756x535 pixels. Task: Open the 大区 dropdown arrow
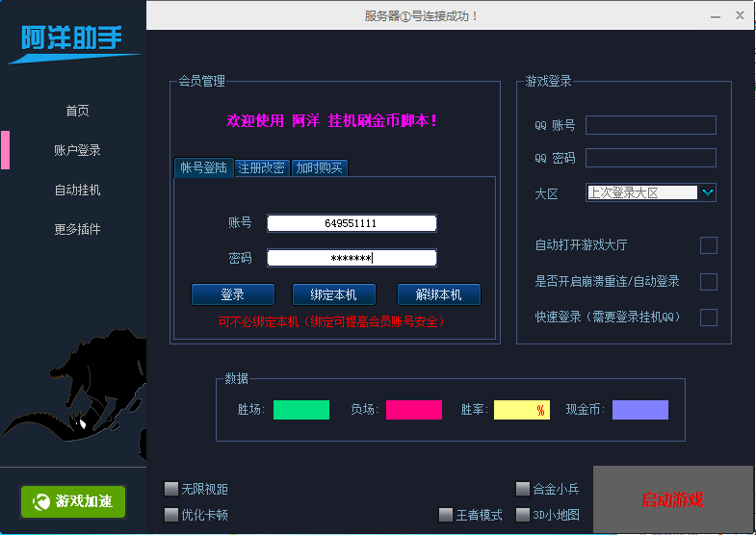coord(707,192)
